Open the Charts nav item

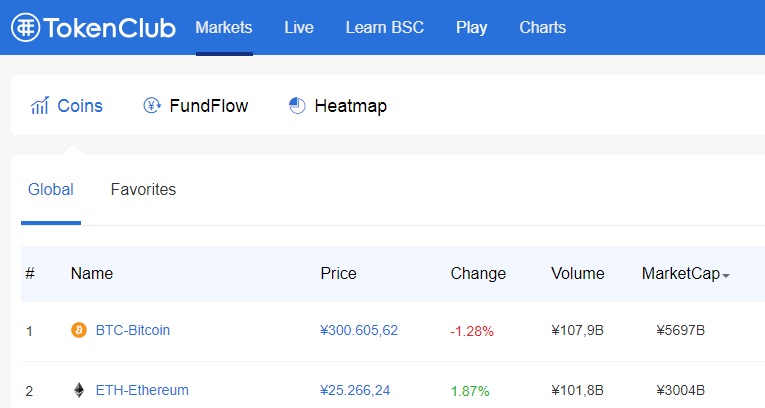[543, 27]
